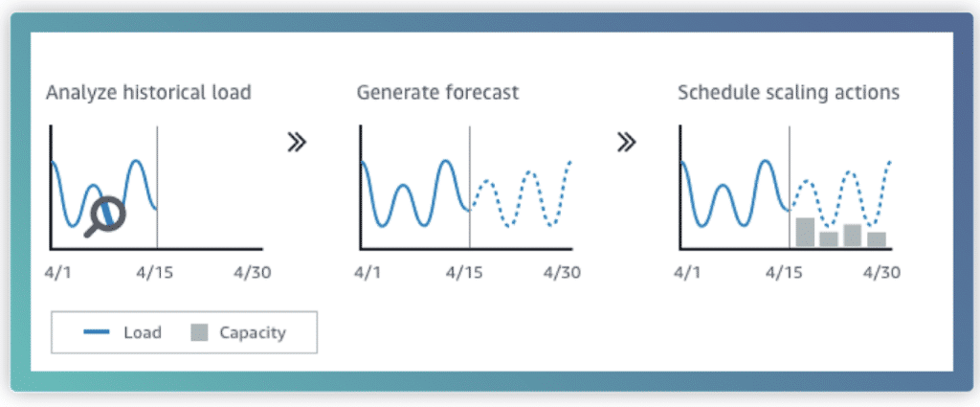Click the Analyze historical load heading
980x407 pixels.
tap(148, 93)
